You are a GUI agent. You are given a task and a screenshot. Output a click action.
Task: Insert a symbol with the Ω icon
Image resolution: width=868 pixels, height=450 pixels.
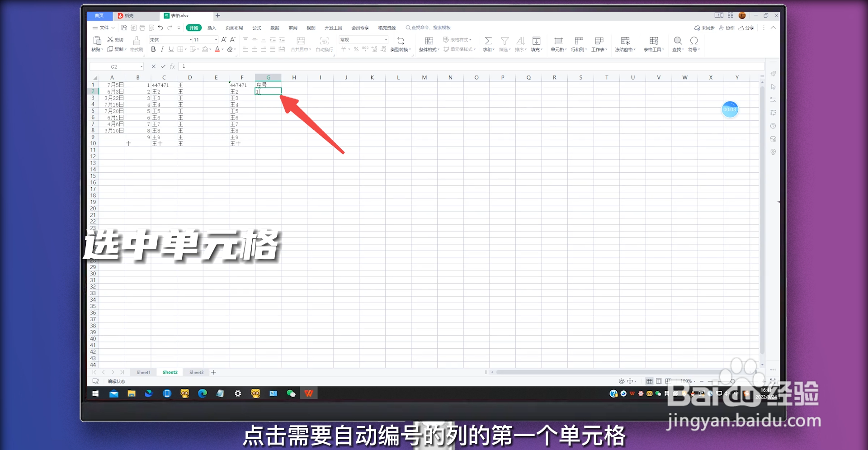tap(693, 41)
